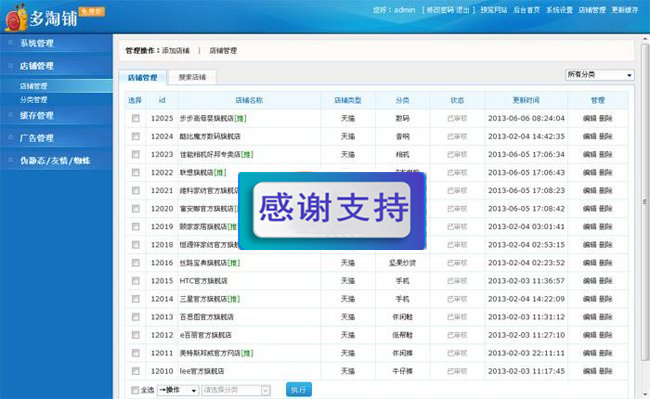Click 更新缓存 in the top navigation
Image resolution: width=650 pixels, height=399 pixels.
coord(625,10)
